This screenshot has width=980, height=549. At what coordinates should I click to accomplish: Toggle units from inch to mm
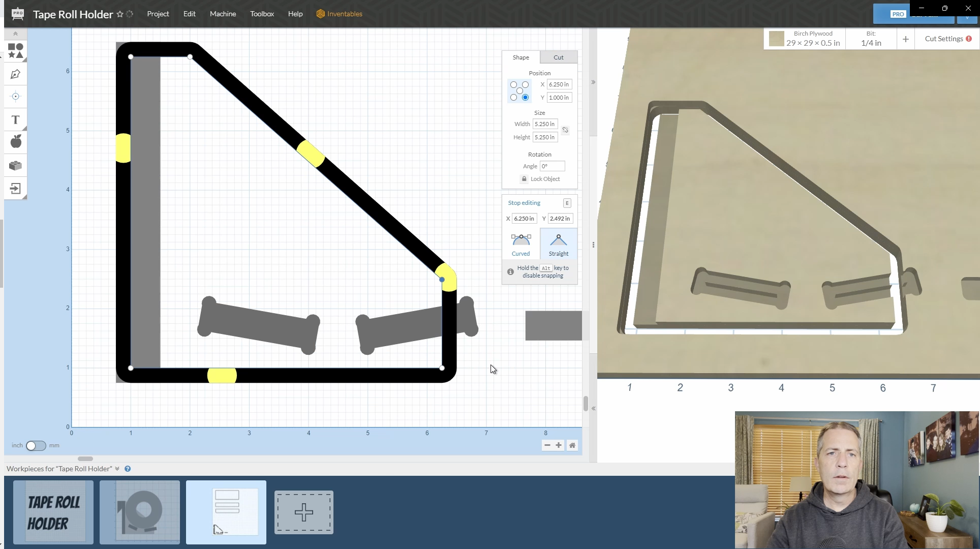(36, 445)
